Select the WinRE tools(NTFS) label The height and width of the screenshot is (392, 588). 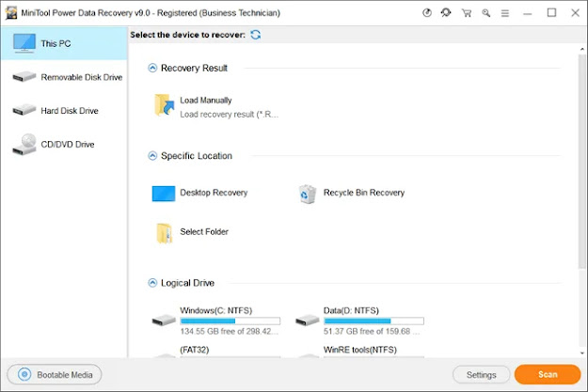tap(360, 350)
